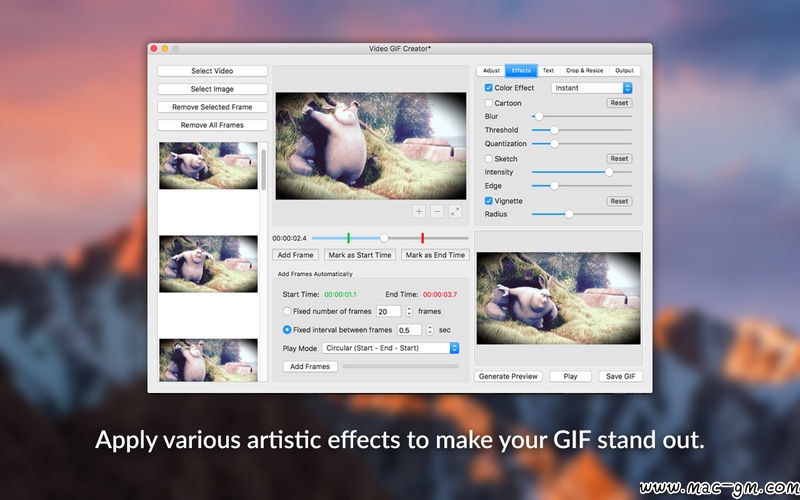The height and width of the screenshot is (500, 800).
Task: Open the Crop & Resize tab
Action: tap(584, 70)
